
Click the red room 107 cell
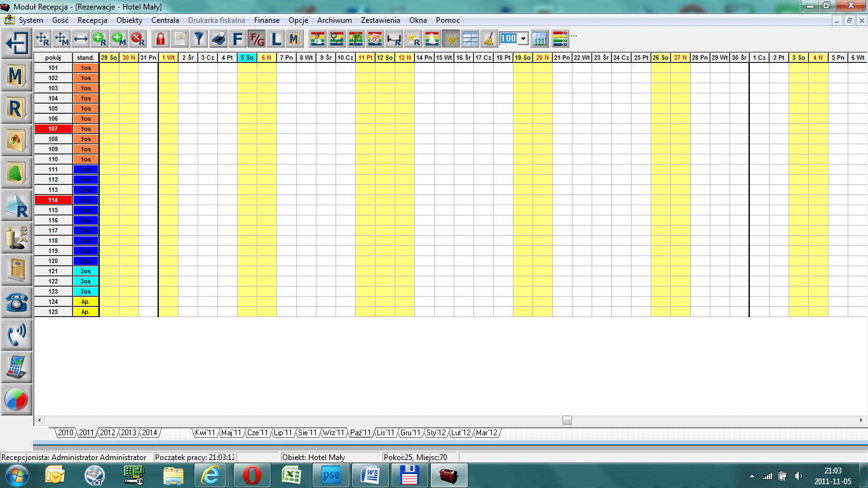[x=53, y=129]
